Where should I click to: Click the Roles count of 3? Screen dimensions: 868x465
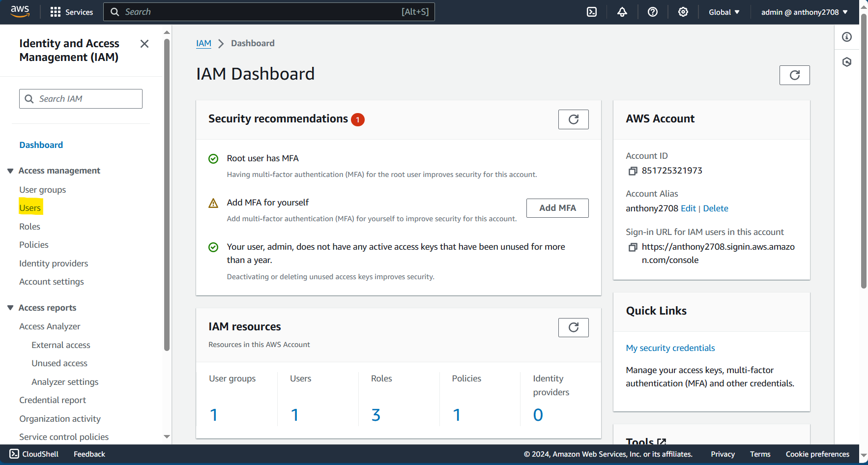click(376, 415)
